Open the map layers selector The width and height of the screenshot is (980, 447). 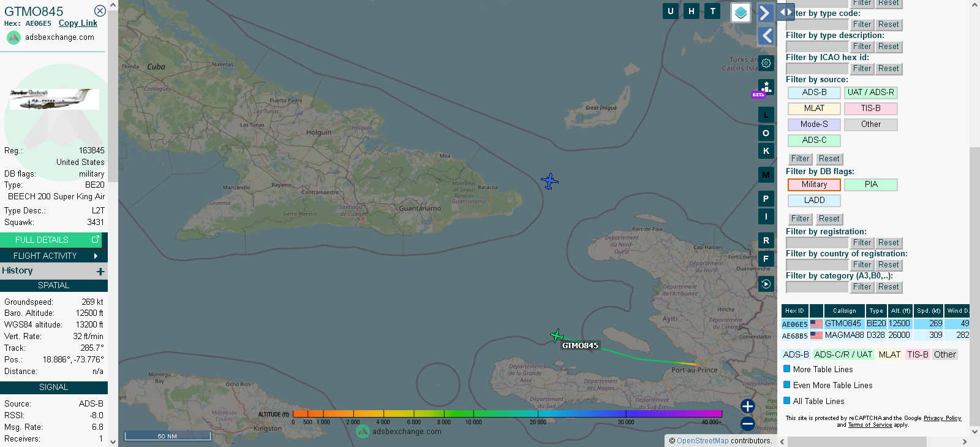[x=741, y=12]
